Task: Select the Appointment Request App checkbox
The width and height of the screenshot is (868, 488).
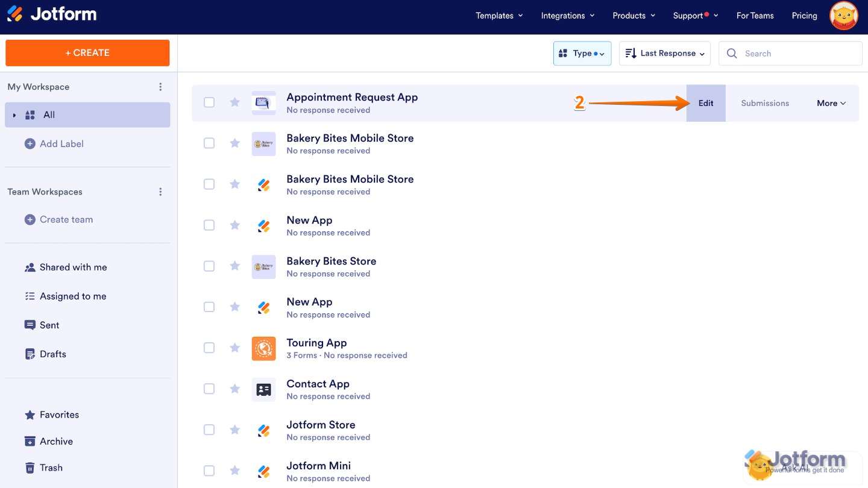Action: coord(209,102)
